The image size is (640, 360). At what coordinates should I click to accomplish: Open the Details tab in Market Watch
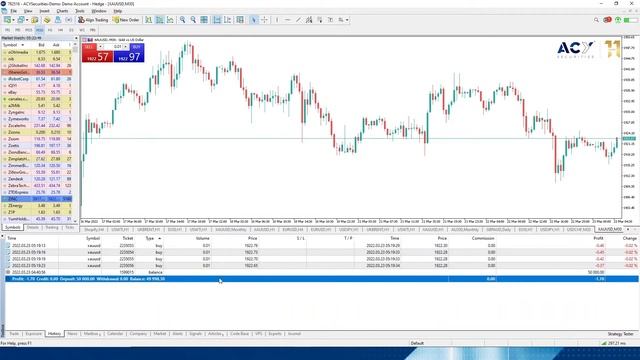click(33, 227)
